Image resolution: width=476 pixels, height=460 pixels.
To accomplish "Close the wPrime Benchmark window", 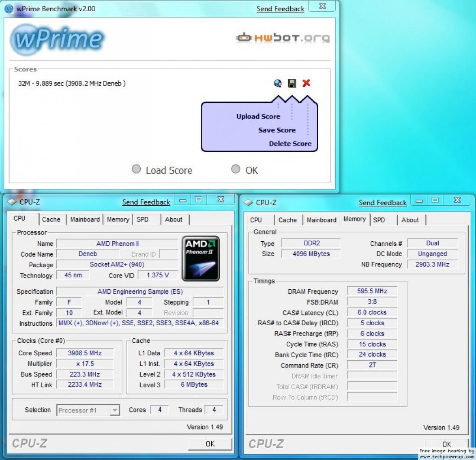I will [x=322, y=6].
